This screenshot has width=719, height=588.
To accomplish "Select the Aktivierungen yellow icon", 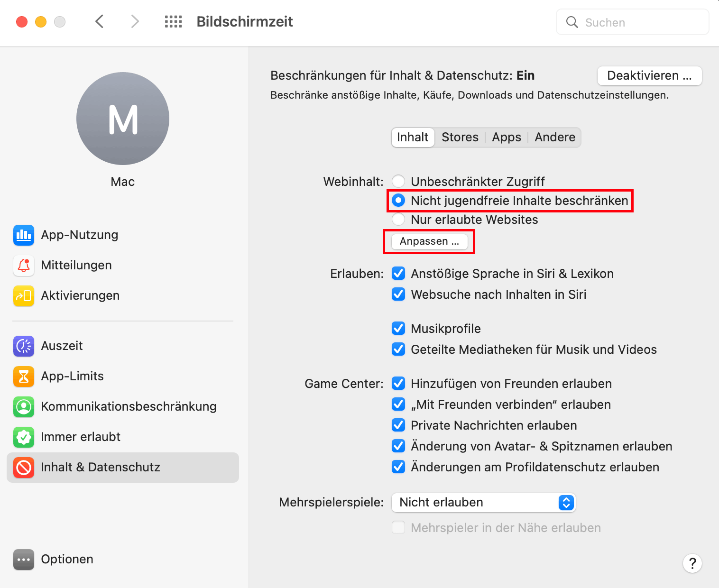I will [24, 296].
